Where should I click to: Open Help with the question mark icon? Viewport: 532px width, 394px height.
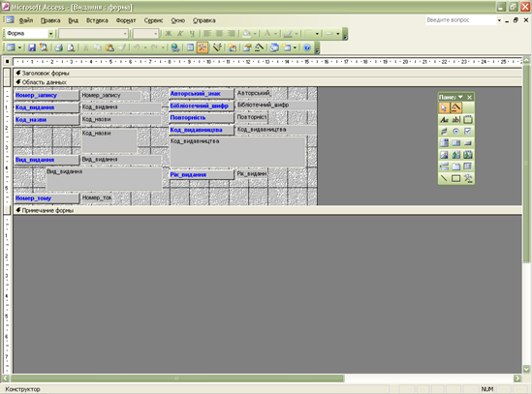[x=307, y=47]
